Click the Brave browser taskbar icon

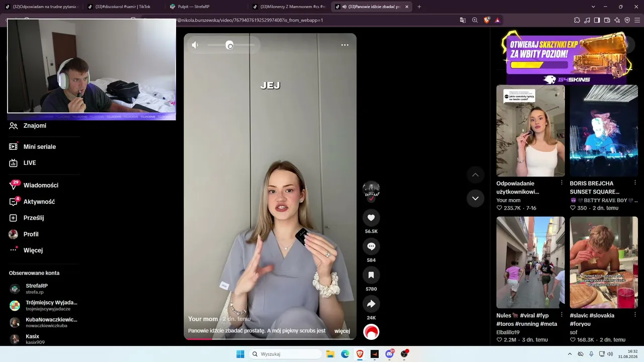point(360,354)
